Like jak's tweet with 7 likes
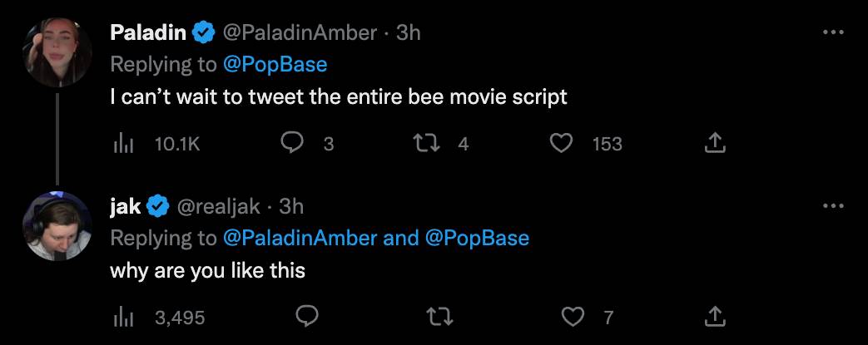Image resolution: width=868 pixels, height=345 pixels. 573,317
